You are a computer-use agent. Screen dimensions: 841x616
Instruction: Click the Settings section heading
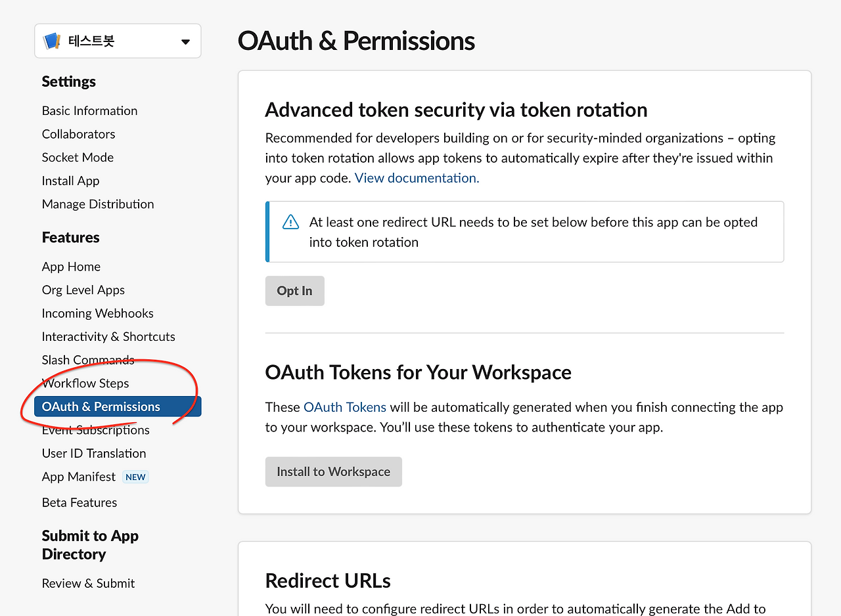click(69, 81)
